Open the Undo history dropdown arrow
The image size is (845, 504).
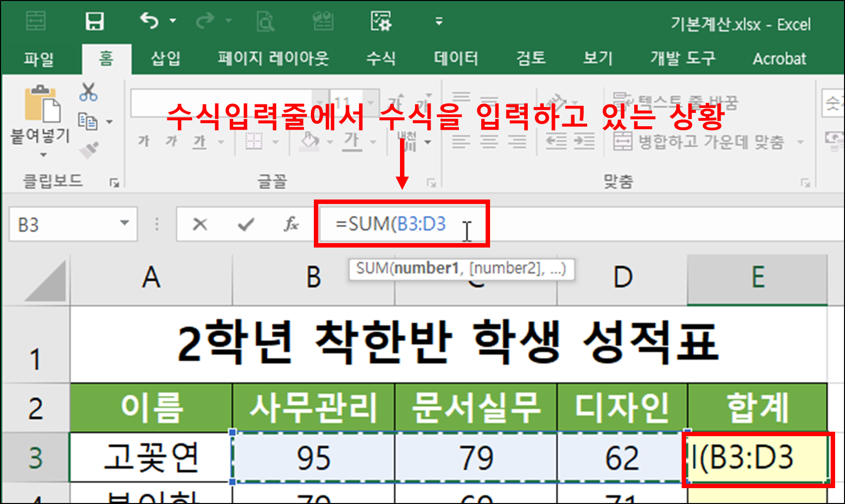point(173,21)
